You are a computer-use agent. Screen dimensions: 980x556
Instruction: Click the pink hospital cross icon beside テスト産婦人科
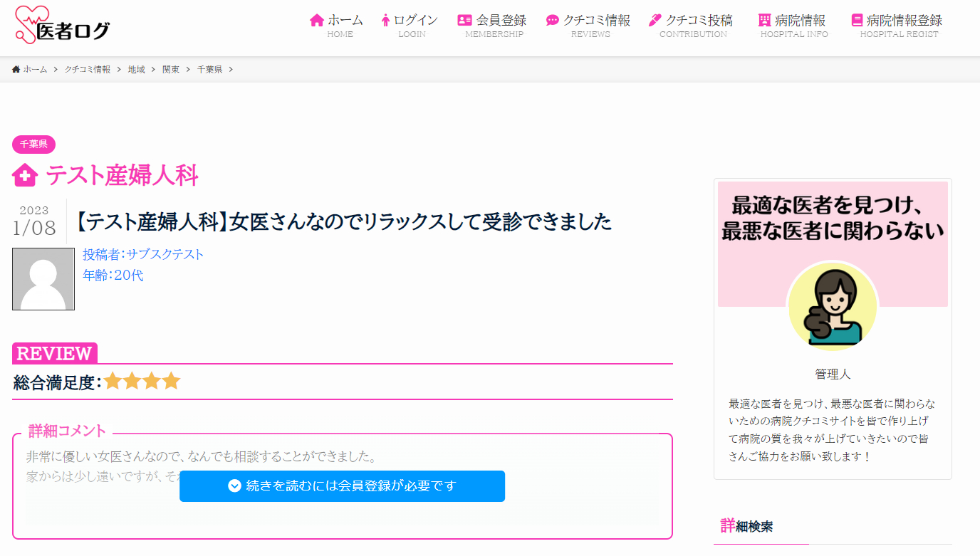(25, 175)
